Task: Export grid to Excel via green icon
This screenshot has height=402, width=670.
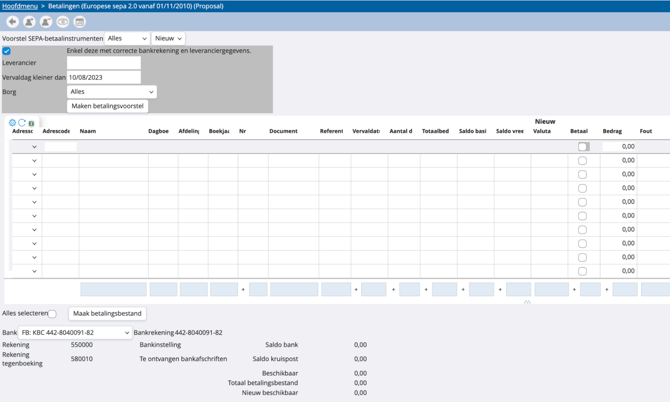Action: point(31,123)
